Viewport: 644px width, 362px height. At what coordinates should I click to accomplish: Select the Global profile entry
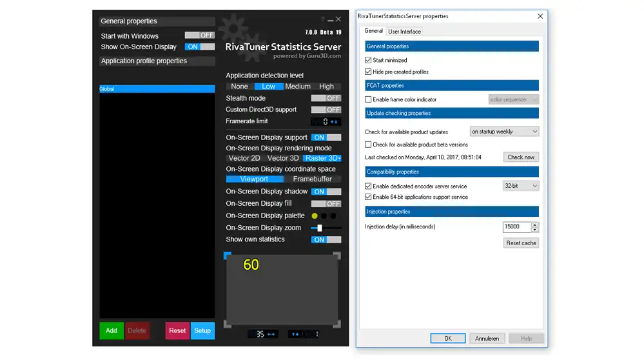tap(157, 89)
